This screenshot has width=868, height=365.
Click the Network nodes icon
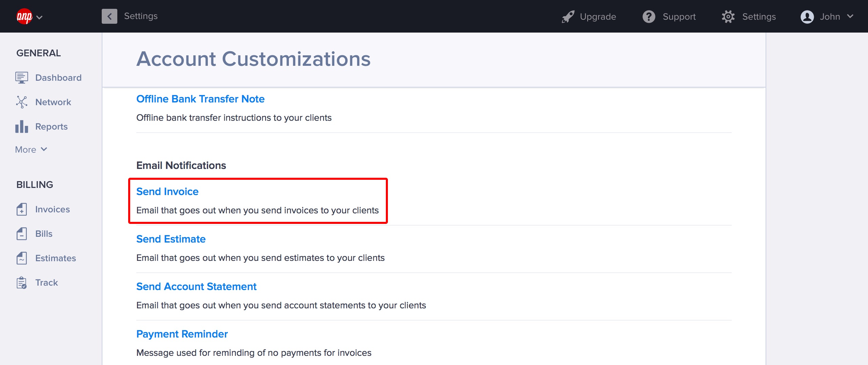(x=21, y=102)
